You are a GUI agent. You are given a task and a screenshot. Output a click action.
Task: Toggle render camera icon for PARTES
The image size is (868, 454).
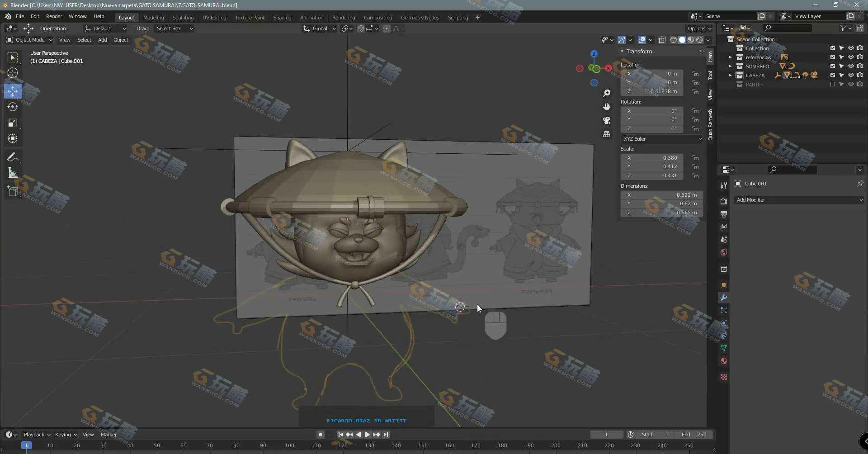tap(860, 84)
